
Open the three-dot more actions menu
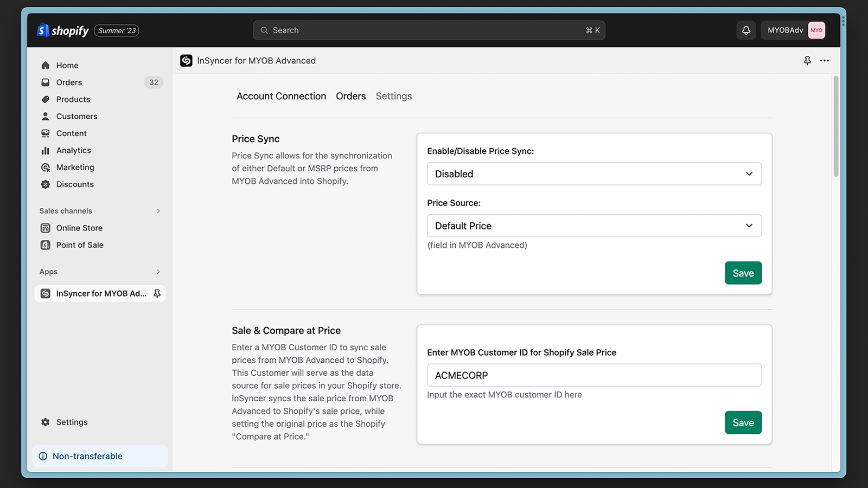(825, 61)
